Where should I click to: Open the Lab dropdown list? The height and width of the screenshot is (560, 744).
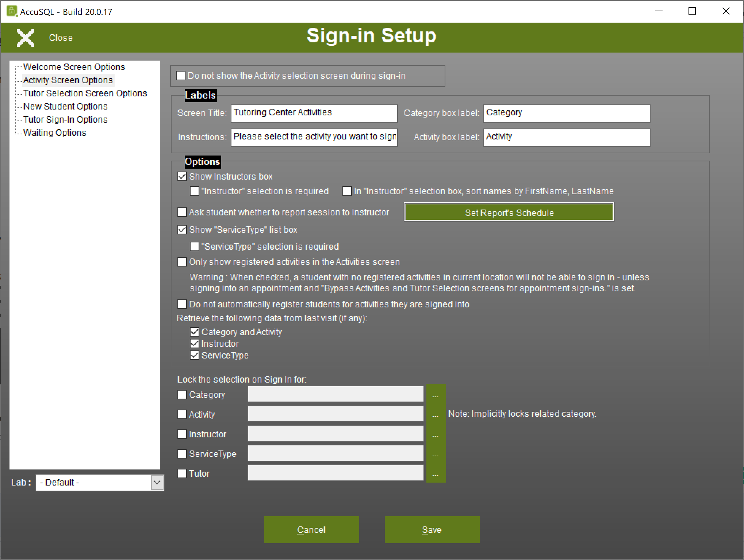click(x=157, y=482)
